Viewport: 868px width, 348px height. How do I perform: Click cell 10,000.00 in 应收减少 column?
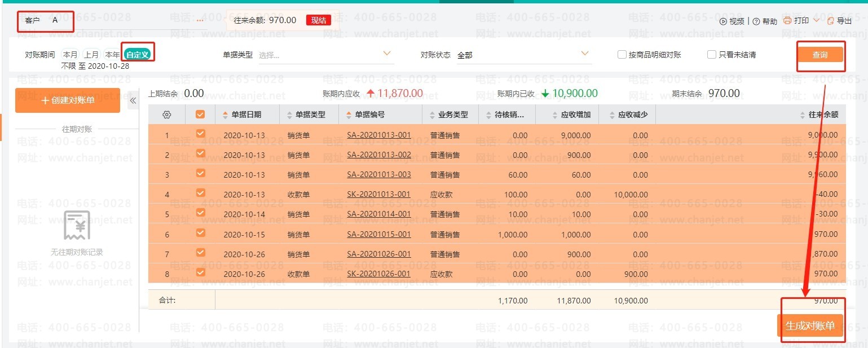pyautogui.click(x=631, y=195)
